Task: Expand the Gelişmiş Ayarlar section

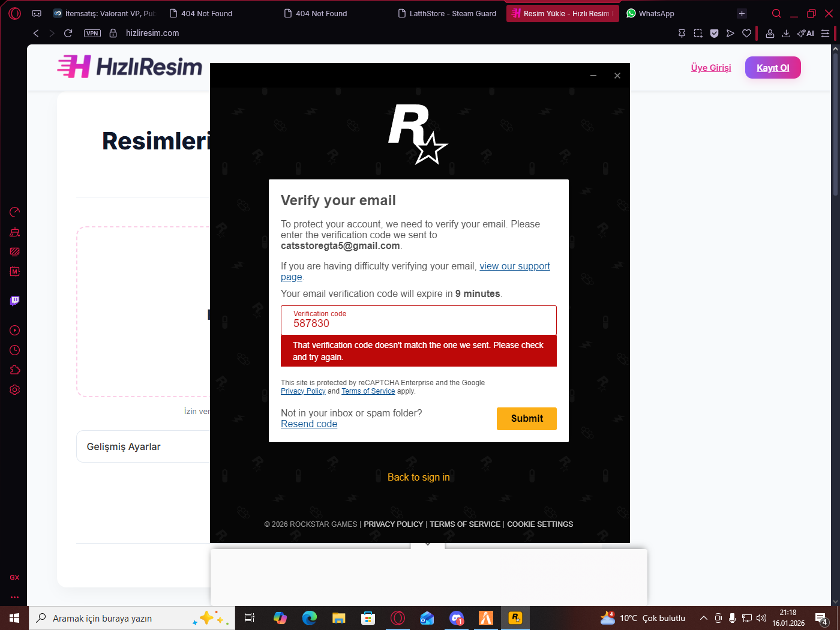Action: pyautogui.click(x=143, y=446)
